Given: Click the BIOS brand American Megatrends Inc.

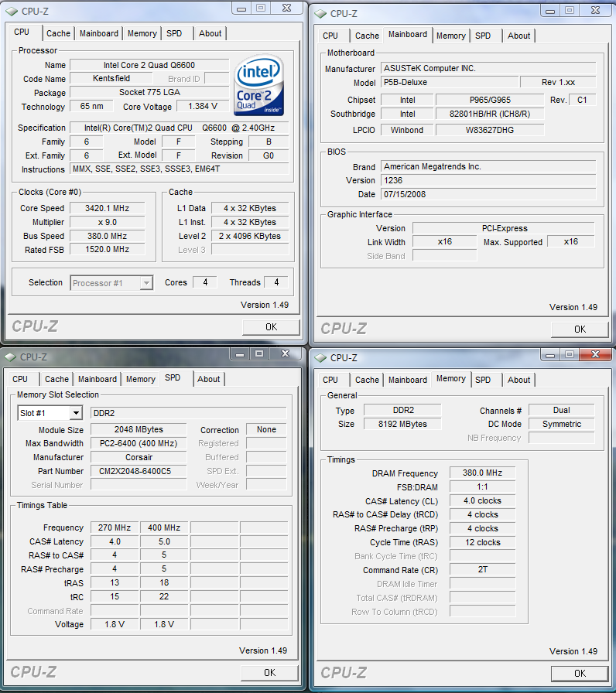Looking at the screenshot, I should (488, 166).
